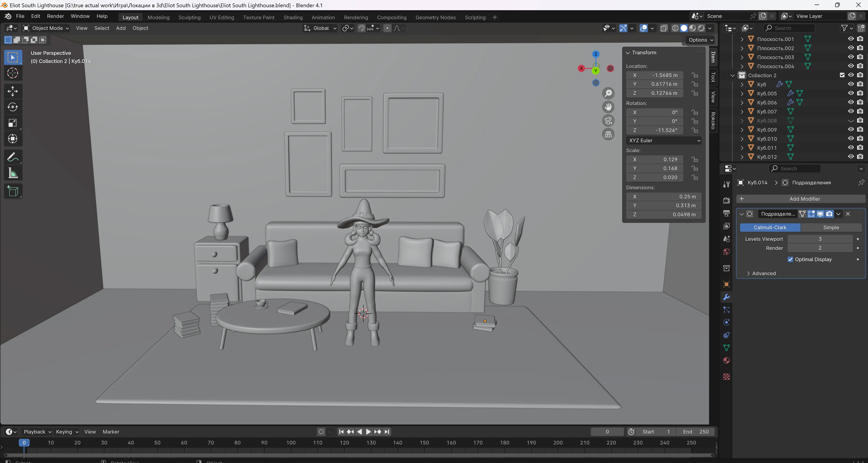
Task: Show hidden Куб.008 in viewport
Action: [851, 121]
